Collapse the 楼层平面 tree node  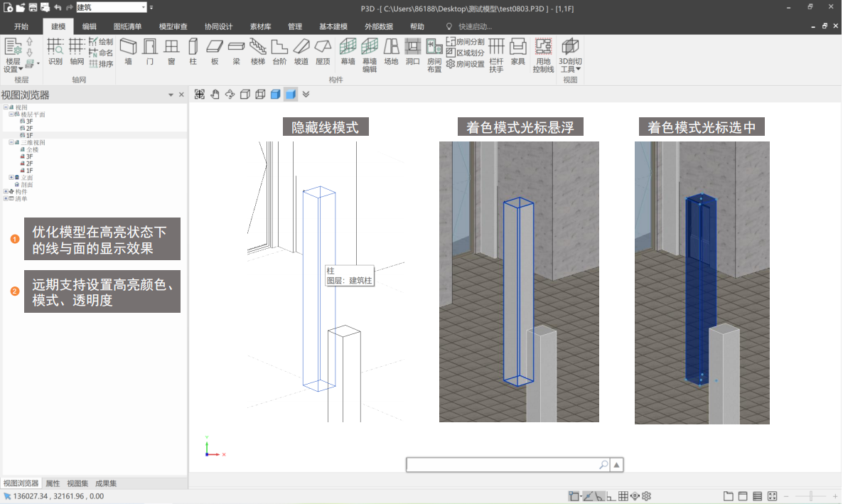(x=11, y=114)
